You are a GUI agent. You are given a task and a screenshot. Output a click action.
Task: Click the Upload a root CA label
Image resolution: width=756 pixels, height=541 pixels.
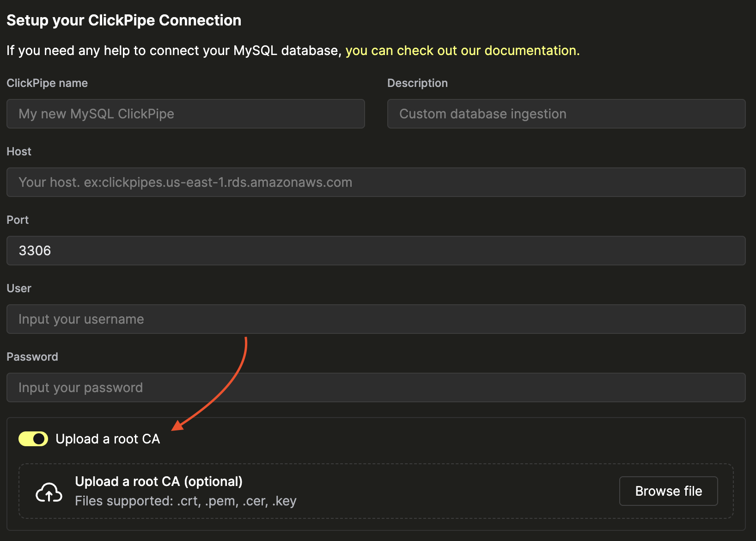click(108, 438)
